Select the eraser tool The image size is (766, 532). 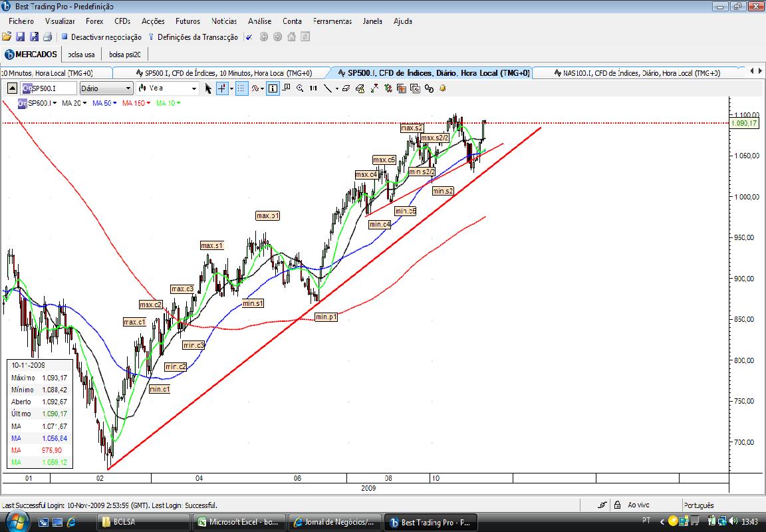point(346,88)
